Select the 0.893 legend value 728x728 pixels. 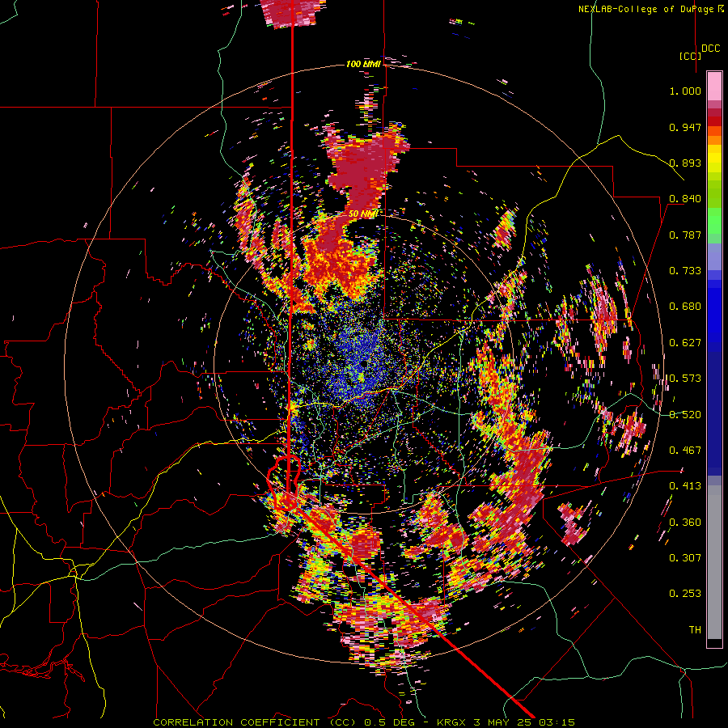pos(685,163)
